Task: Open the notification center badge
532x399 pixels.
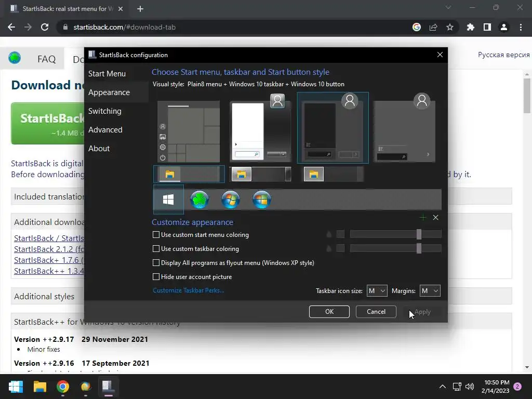Action: pos(517,387)
